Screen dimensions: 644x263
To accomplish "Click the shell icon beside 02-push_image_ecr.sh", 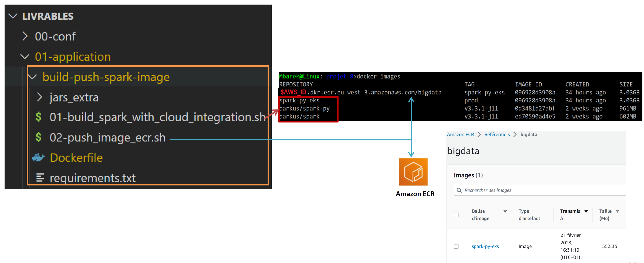I will click(39, 137).
